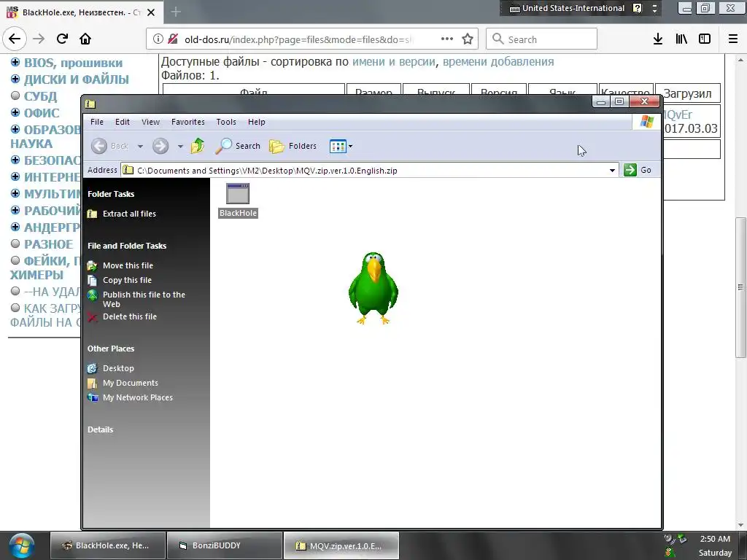The height and width of the screenshot is (560, 747).
Task: Click the Explorer Forward arrow button
Action: tap(160, 146)
